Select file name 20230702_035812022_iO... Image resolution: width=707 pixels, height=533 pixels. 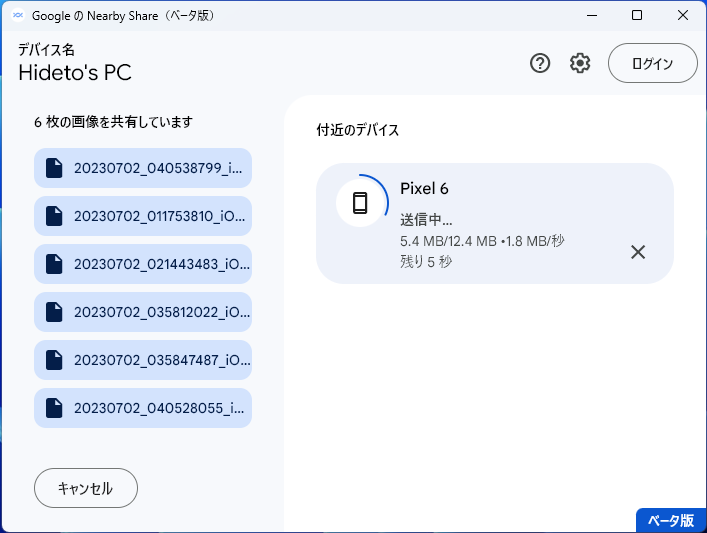[162, 312]
